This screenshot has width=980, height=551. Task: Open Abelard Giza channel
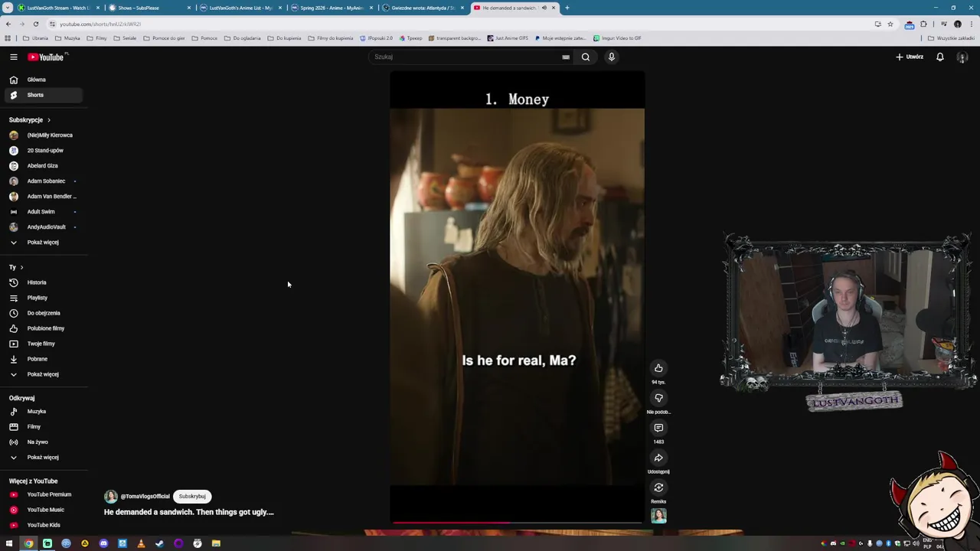click(44, 166)
